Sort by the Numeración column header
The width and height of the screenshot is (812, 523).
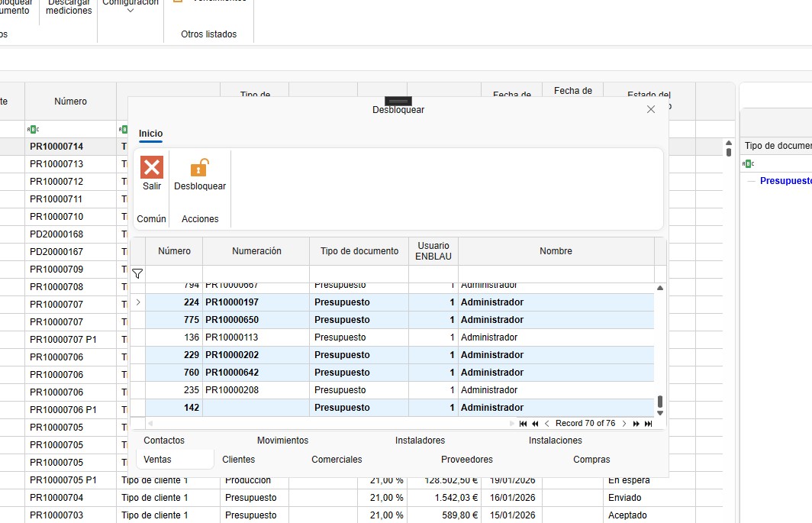pos(256,251)
